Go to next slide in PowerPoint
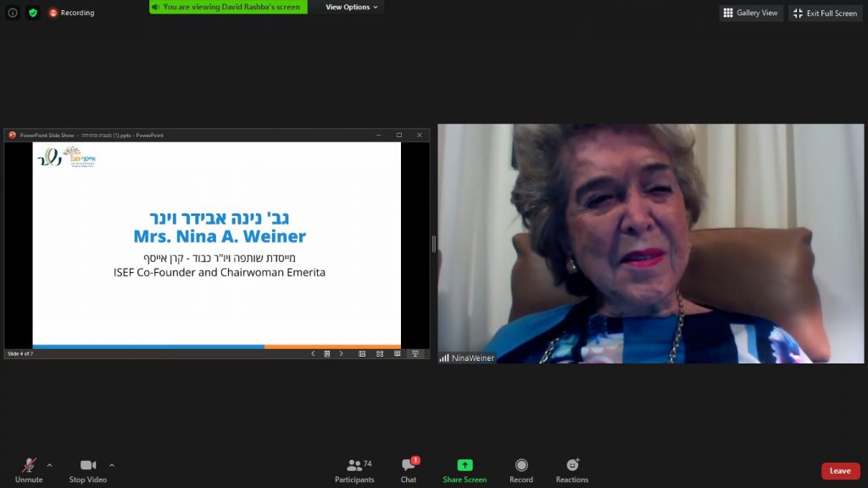Viewport: 868px width, 488px height. pyautogui.click(x=342, y=353)
